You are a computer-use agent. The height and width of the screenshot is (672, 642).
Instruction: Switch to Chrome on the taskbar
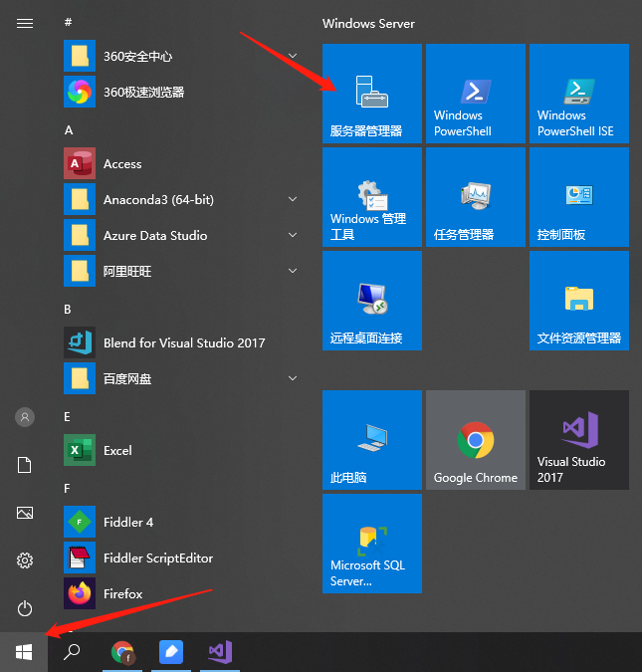(x=122, y=652)
